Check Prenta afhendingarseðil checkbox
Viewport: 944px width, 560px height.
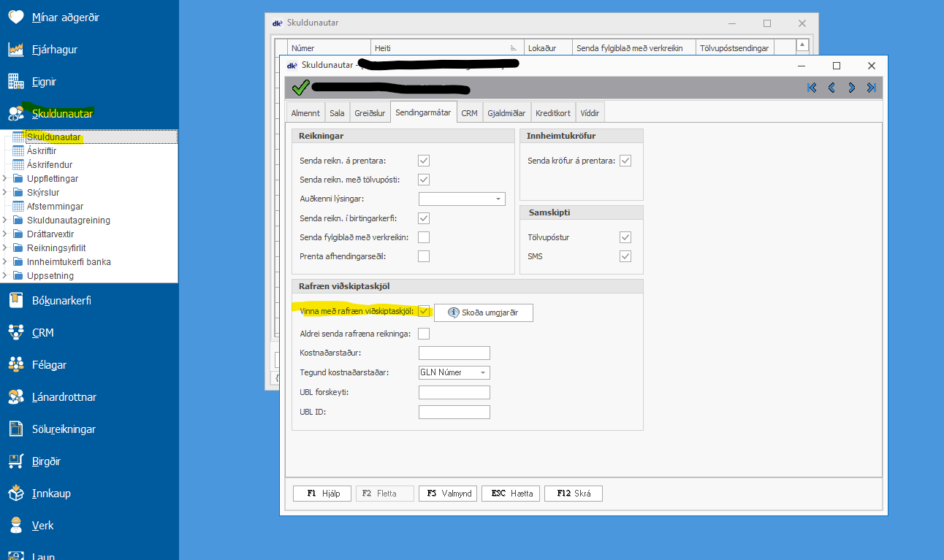[x=424, y=256]
